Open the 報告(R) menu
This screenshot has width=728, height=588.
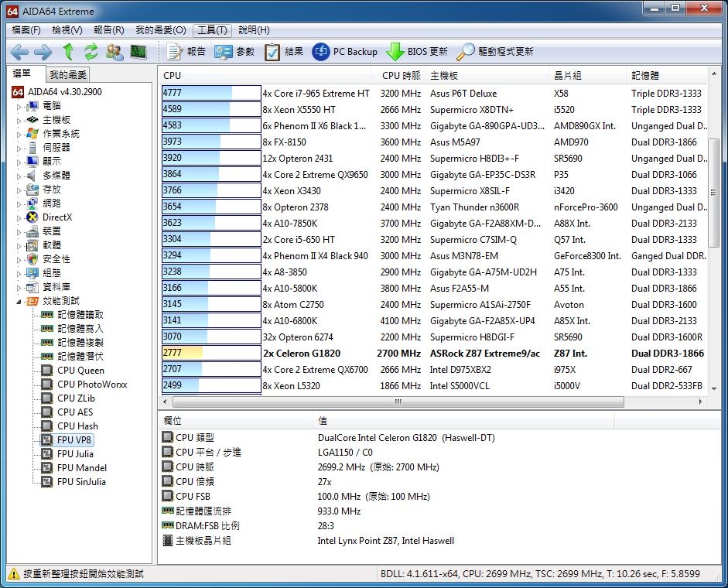(x=109, y=30)
